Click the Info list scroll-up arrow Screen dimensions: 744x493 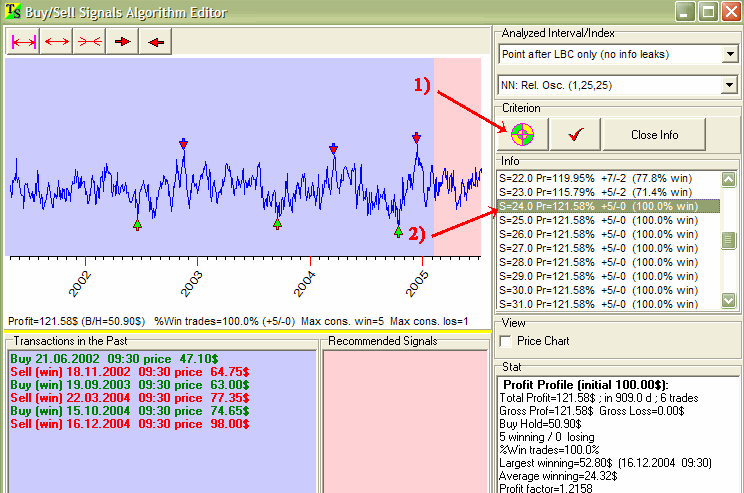(728, 179)
